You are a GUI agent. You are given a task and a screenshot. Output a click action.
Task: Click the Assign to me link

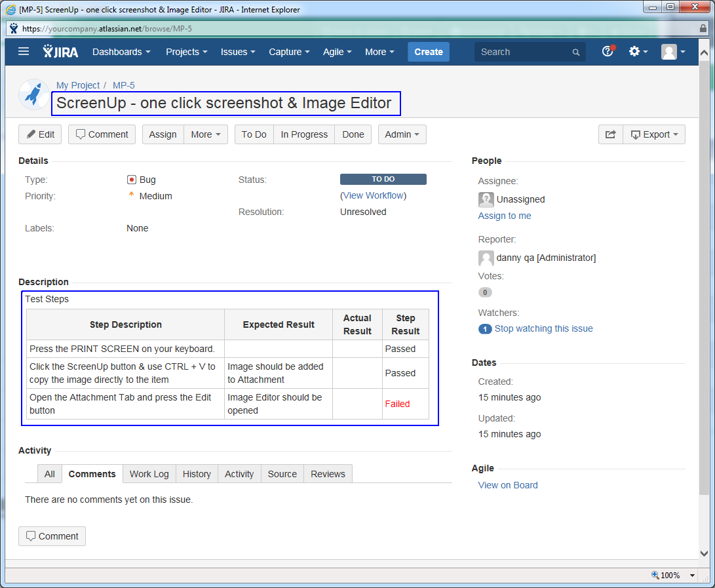pos(505,216)
